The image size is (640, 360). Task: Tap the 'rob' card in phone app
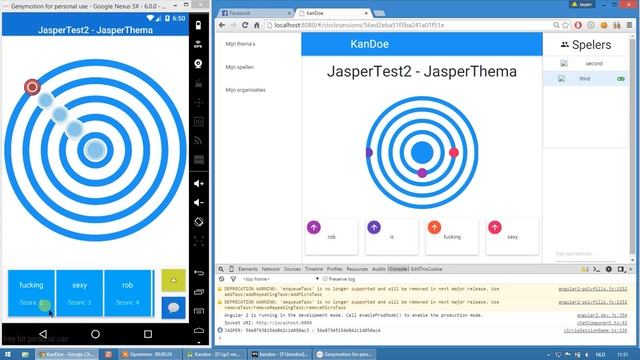click(128, 293)
